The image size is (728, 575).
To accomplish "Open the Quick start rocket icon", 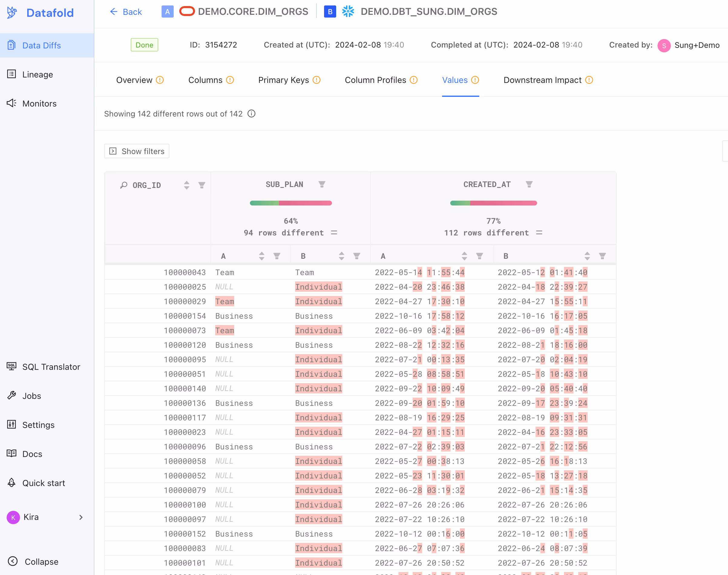I will [x=11, y=482].
